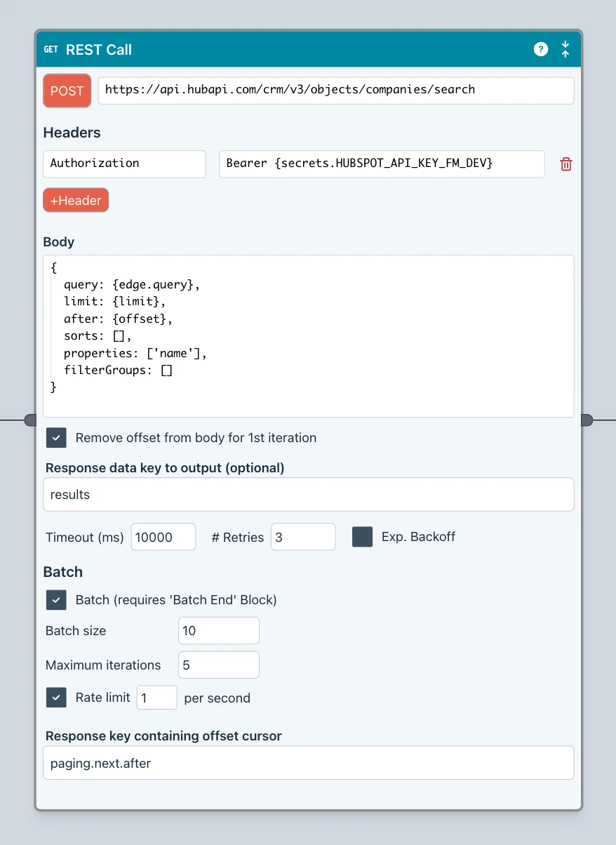
Task: Uncheck the Batch requires Batch End checkbox
Action: [x=56, y=600]
